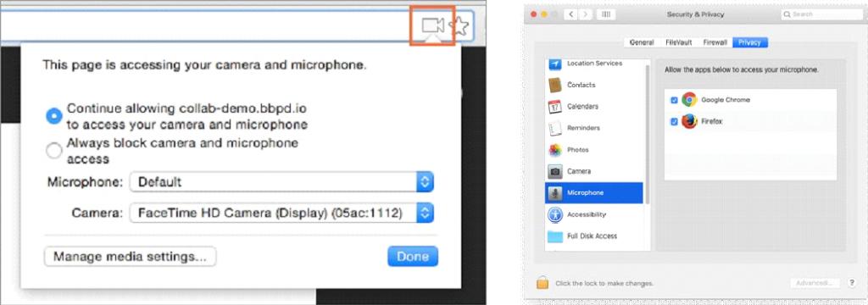Select Reminders in the privacy list
This screenshot has width=868, height=305.
click(x=594, y=128)
